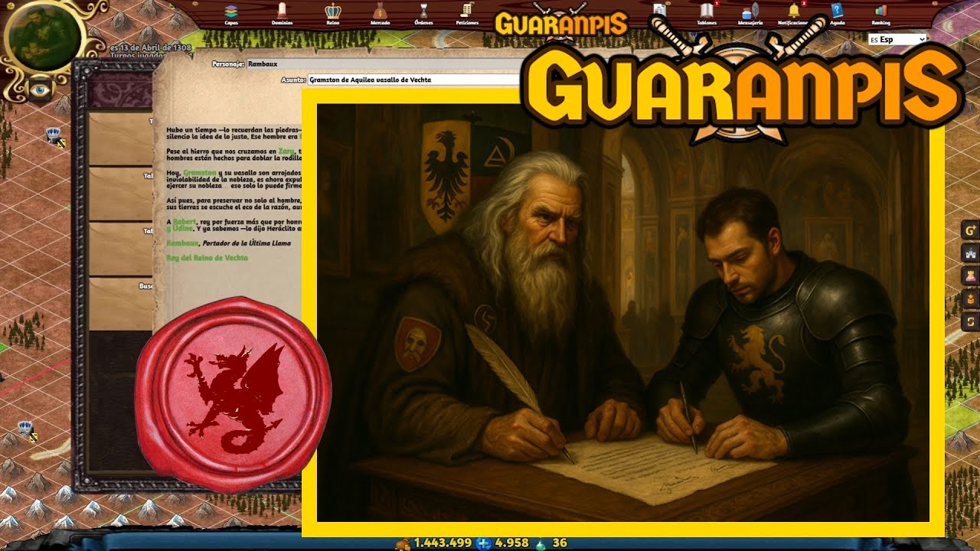Click the castle sidebar button
Image resolution: width=980 pixels, height=551 pixels.
[x=971, y=253]
